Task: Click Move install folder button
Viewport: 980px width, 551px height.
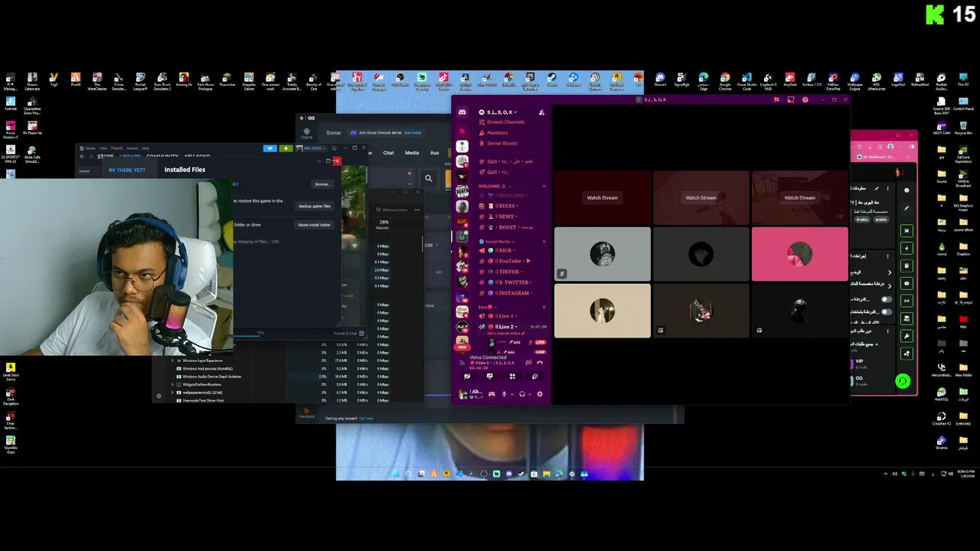Action: click(315, 225)
